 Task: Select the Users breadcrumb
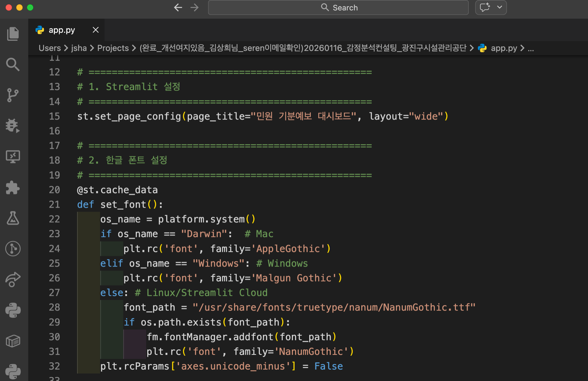pos(50,48)
